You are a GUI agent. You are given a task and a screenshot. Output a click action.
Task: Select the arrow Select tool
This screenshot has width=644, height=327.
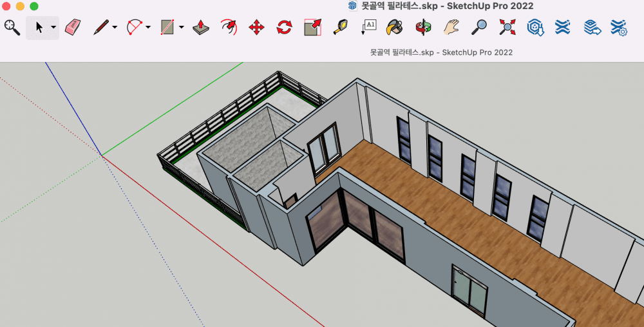(39, 28)
